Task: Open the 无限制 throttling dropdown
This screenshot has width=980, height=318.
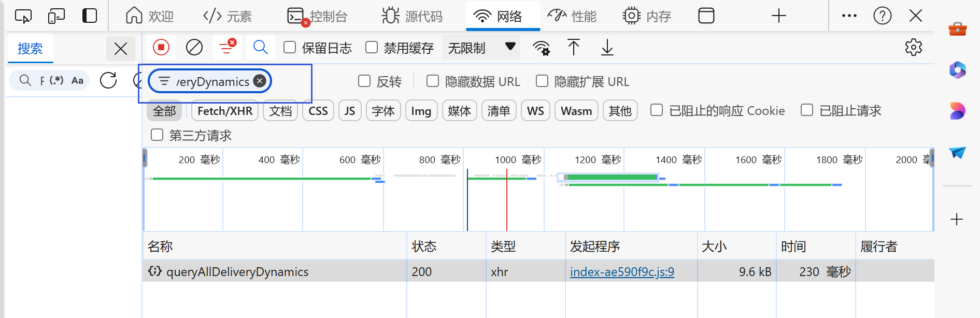Action: pyautogui.click(x=481, y=48)
